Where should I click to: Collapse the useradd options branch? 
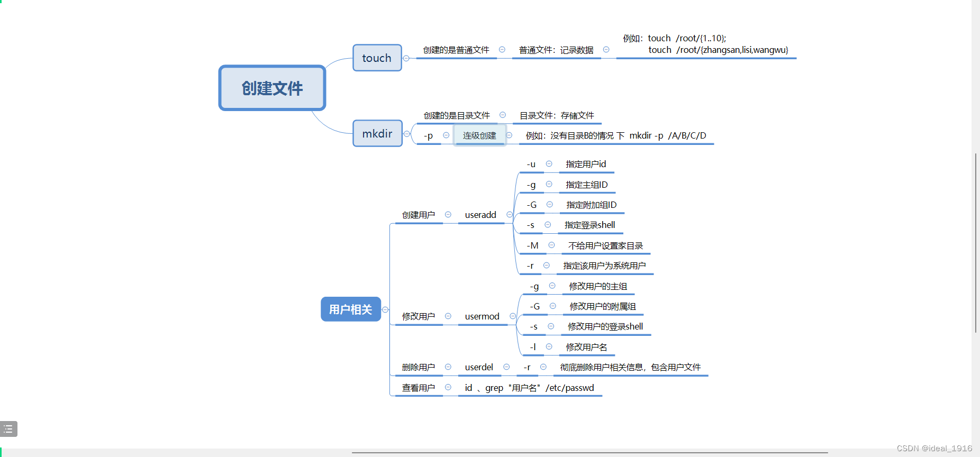pos(510,214)
